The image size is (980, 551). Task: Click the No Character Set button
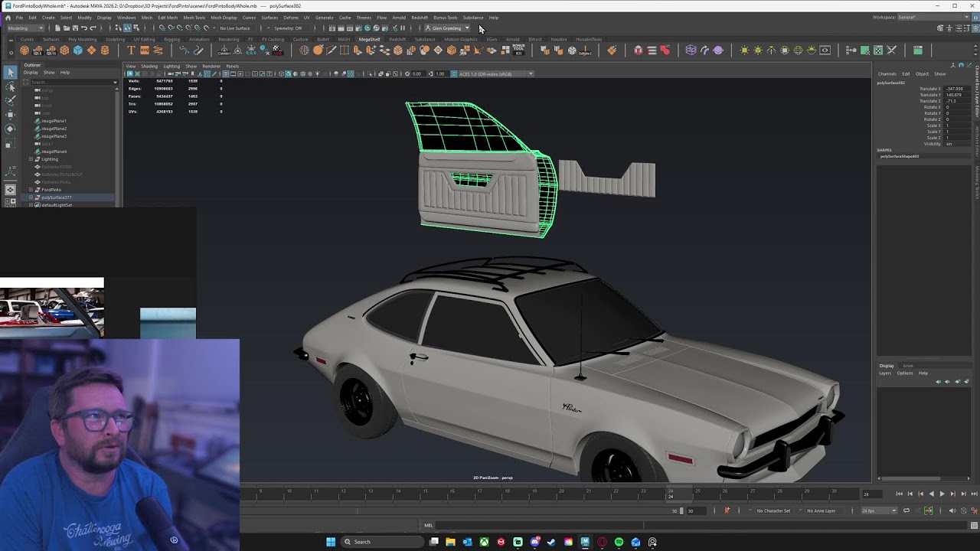773,510
